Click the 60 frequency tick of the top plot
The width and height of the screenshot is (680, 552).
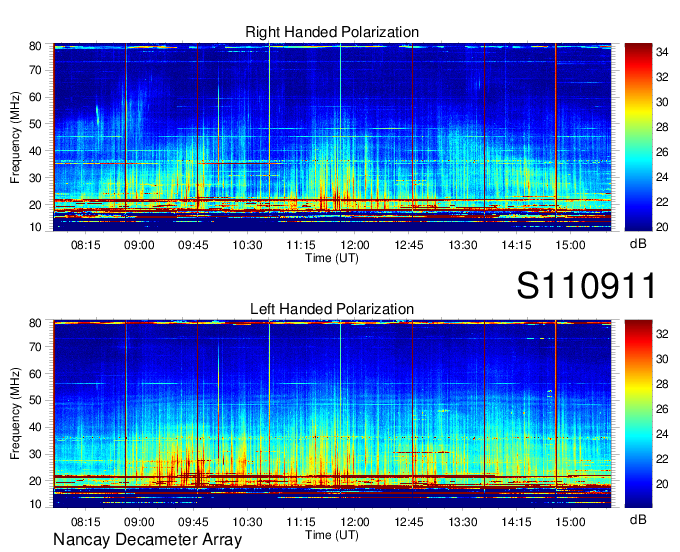click(x=35, y=97)
